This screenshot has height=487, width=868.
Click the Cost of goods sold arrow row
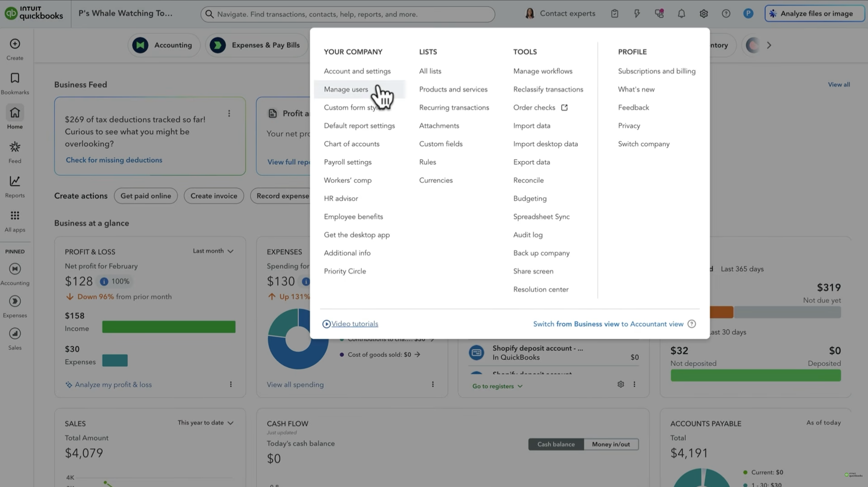point(380,355)
